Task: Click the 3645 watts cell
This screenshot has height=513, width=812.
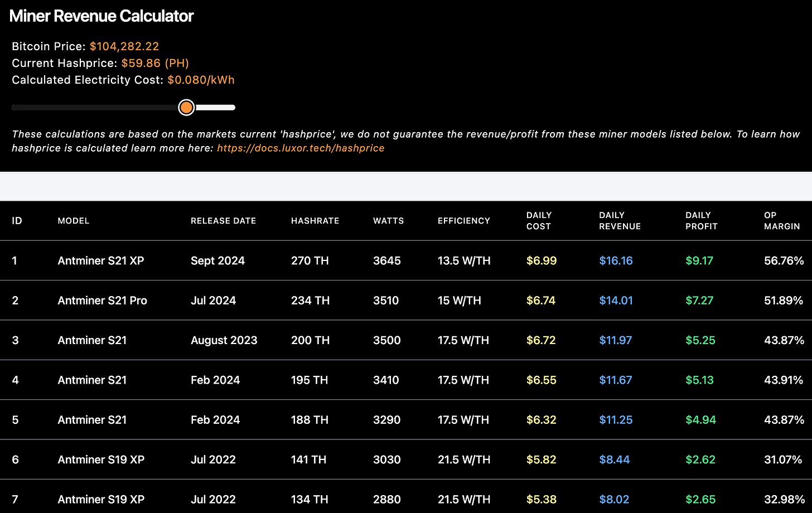Action: pos(387,260)
